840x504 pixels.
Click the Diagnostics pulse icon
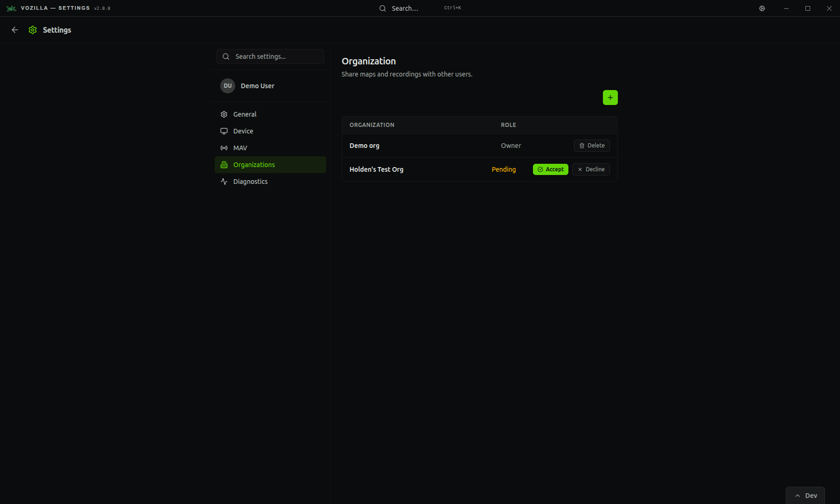tap(224, 182)
